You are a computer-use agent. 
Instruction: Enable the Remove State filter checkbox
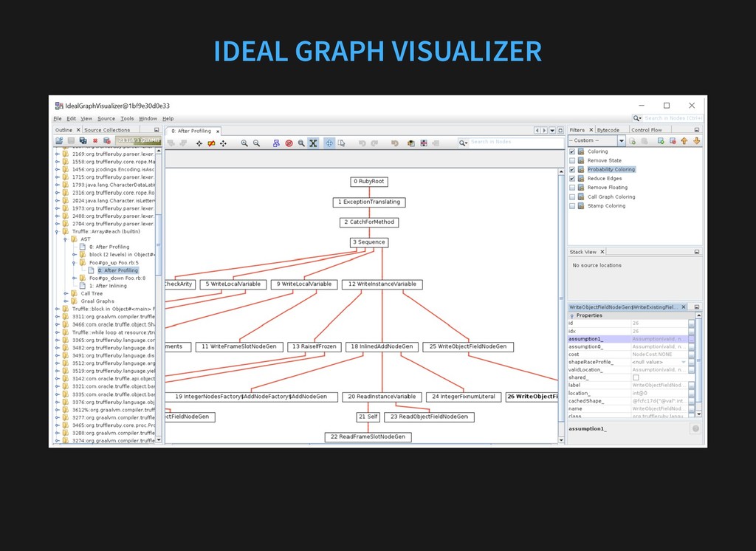click(572, 161)
